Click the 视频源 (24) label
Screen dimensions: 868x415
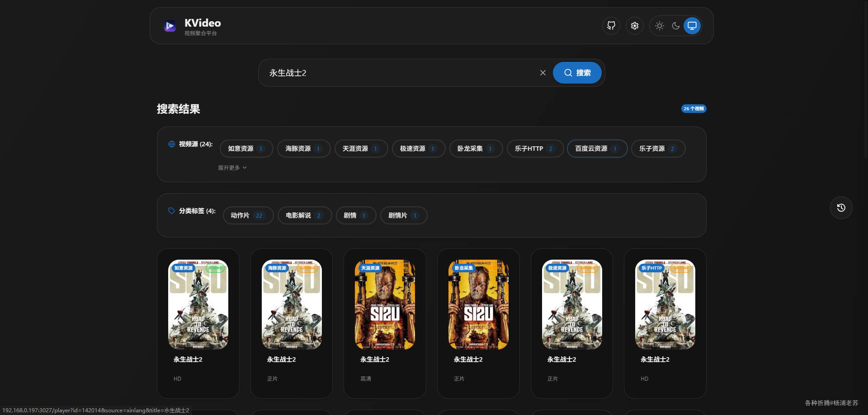(196, 144)
